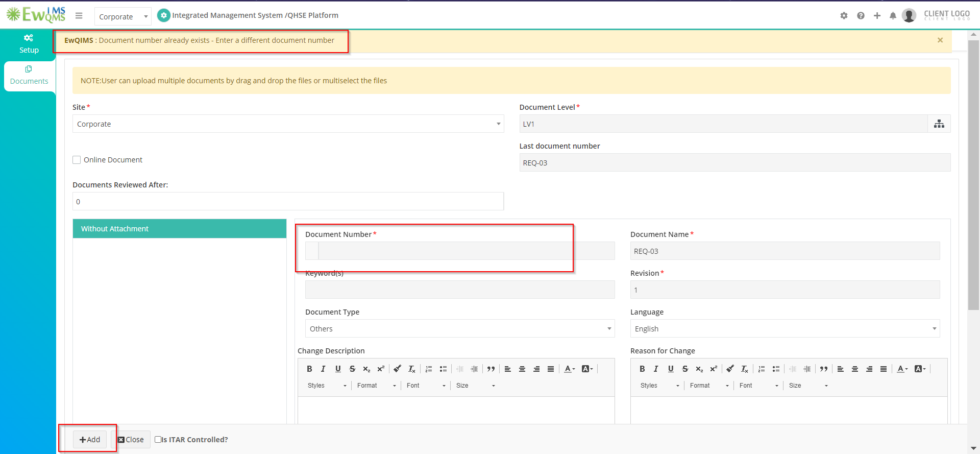Open the Setup sidebar menu

[x=29, y=44]
